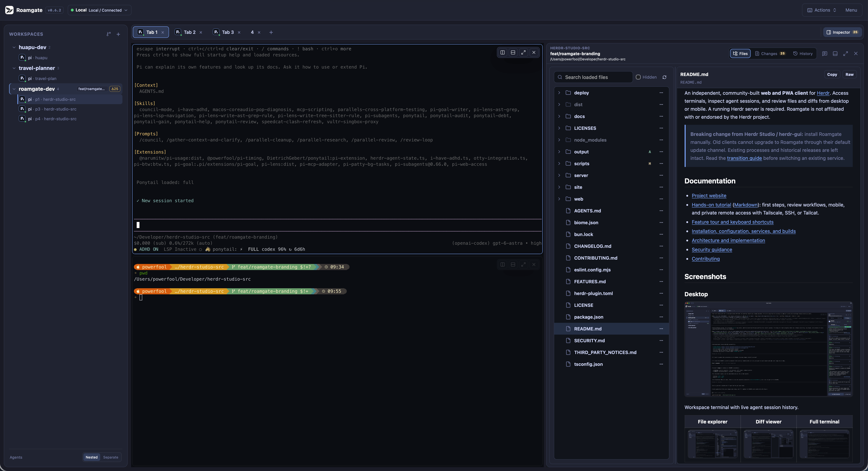Select Separate agents view
868x471 pixels.
pyautogui.click(x=110, y=457)
